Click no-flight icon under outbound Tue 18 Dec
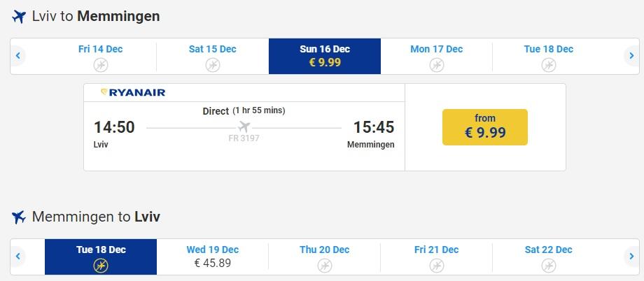 point(549,65)
